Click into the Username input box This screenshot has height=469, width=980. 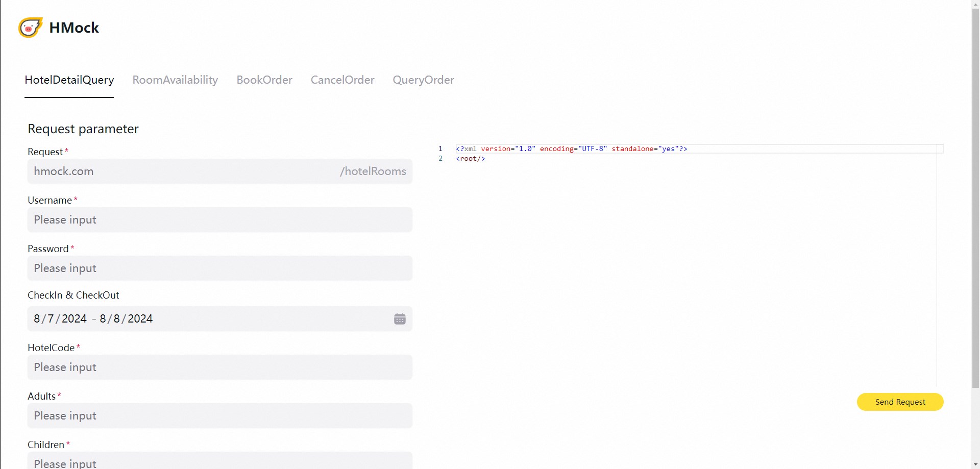(219, 220)
